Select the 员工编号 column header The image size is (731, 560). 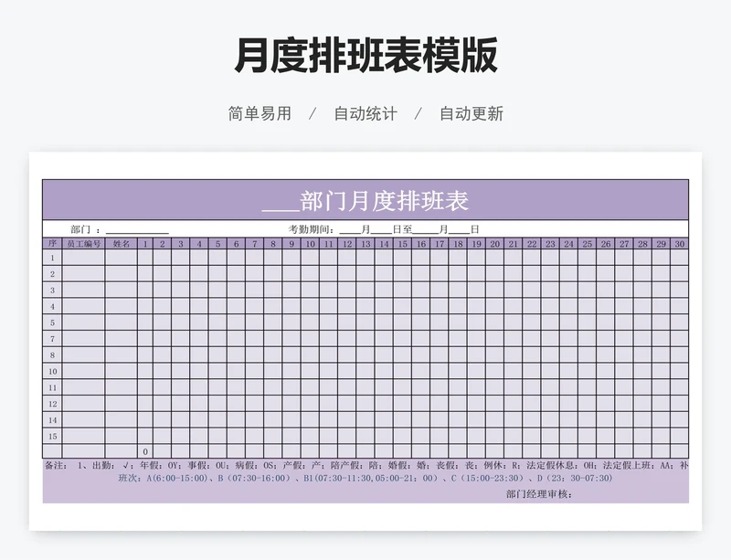[83, 243]
